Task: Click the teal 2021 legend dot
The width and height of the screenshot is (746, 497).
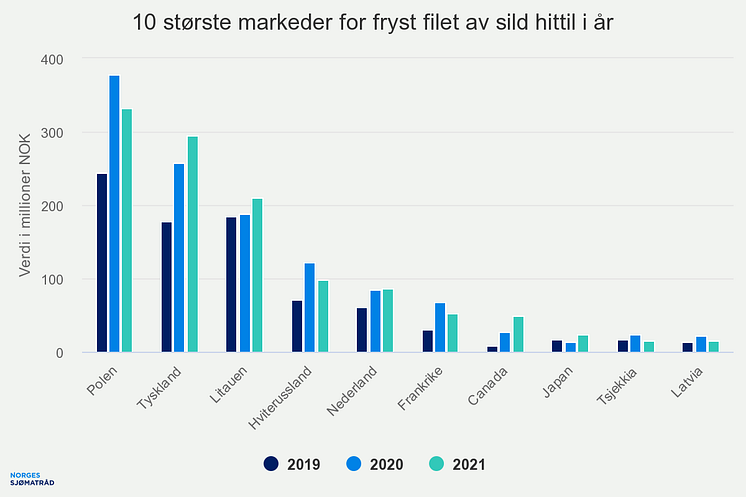Action: pyautogui.click(x=434, y=464)
